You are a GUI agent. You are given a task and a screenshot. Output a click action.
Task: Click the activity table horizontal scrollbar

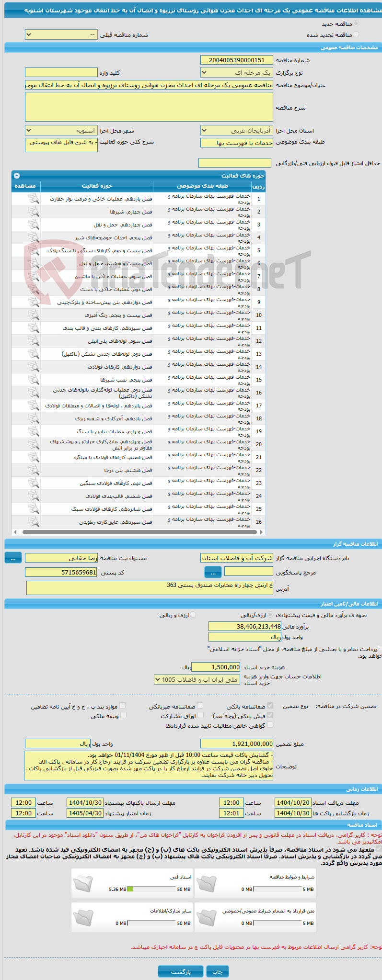click(x=139, y=531)
